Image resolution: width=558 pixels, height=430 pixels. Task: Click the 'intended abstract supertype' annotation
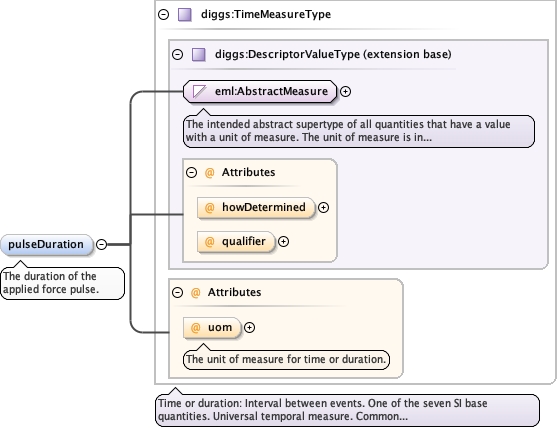(x=359, y=131)
